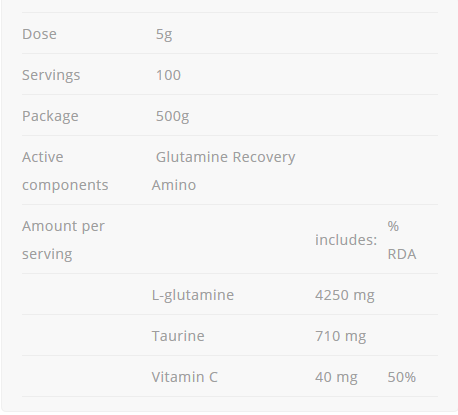Click the % RDA column header
The width and height of the screenshot is (458, 415).
(402, 240)
